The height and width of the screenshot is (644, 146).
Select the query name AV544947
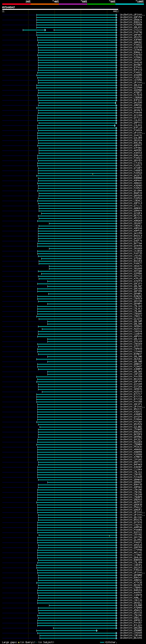click(x=8, y=8)
